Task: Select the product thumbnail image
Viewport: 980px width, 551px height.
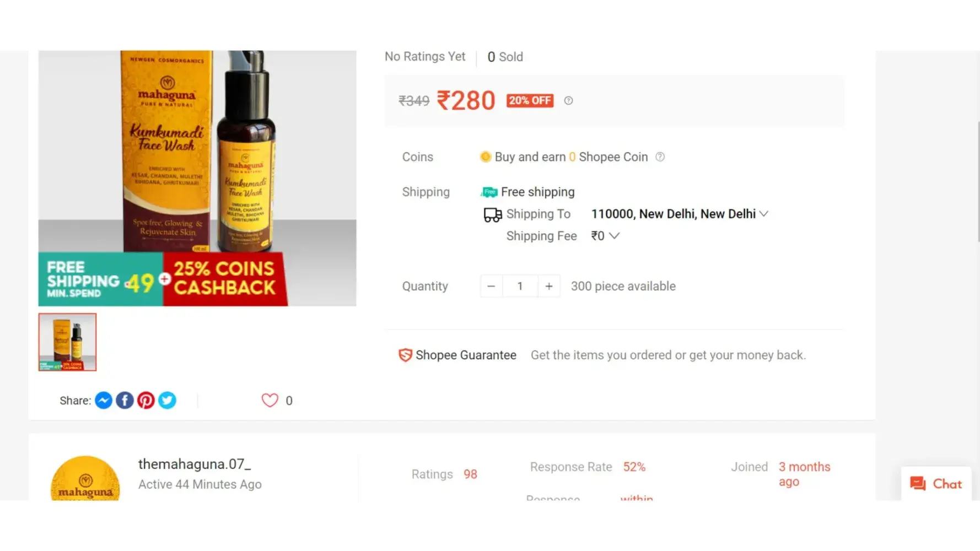Action: click(67, 342)
